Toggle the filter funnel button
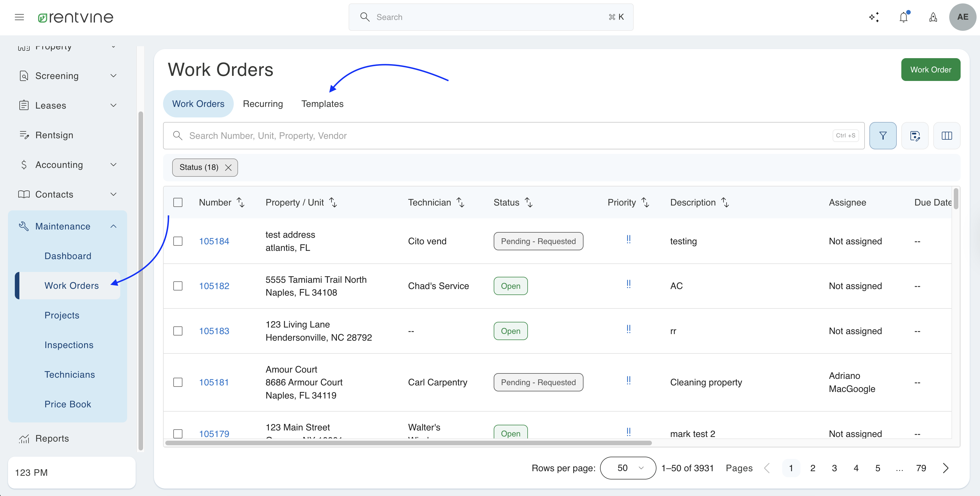Viewport: 980px width, 496px height. (x=883, y=136)
